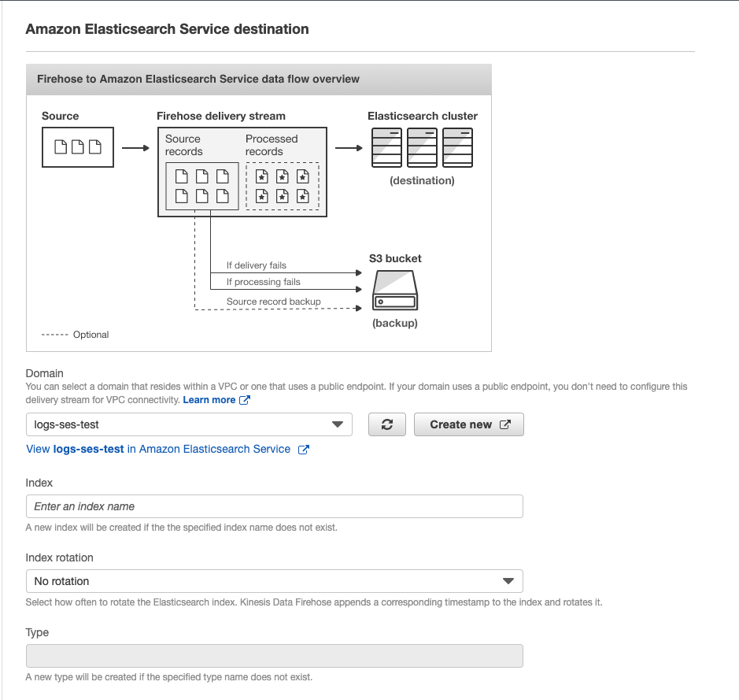
Task: Click the Source records group in the delivery stream
Action: (202, 186)
